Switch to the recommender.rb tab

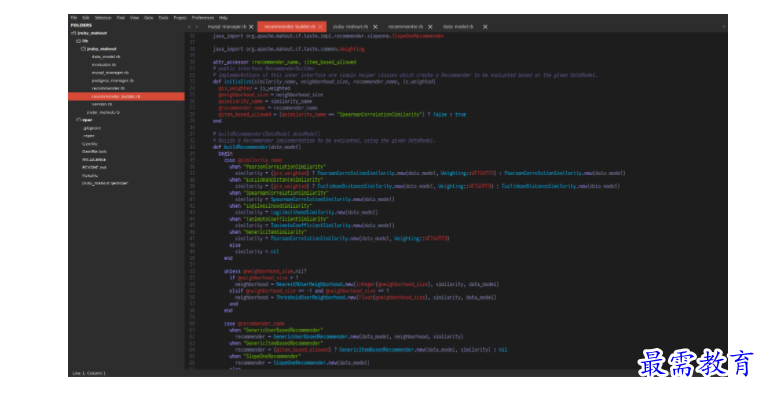pyautogui.click(x=406, y=27)
